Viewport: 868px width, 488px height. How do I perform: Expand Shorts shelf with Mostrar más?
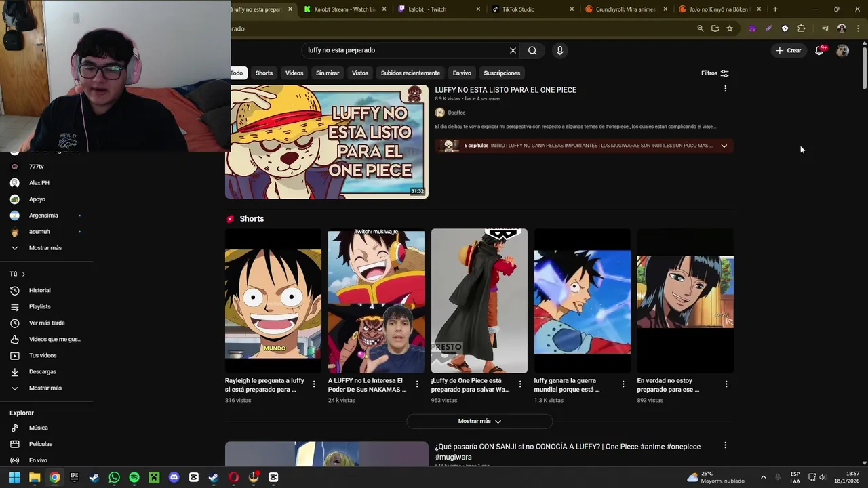coord(479,421)
